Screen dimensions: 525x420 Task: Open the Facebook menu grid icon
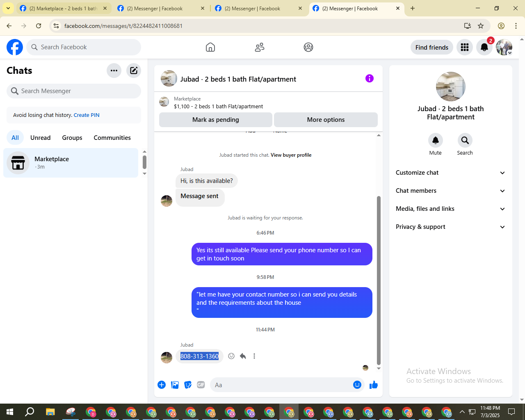465,47
